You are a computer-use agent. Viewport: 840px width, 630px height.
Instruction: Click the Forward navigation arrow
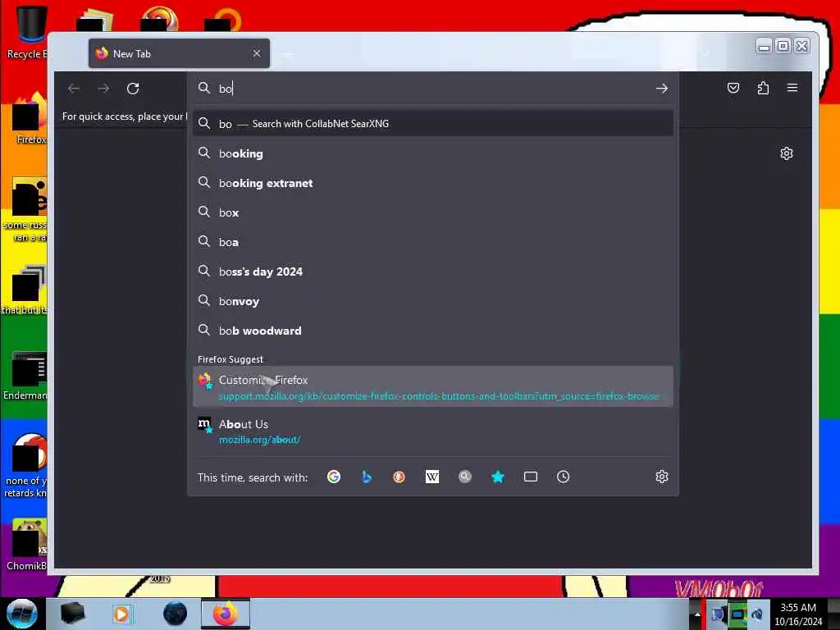tap(103, 89)
